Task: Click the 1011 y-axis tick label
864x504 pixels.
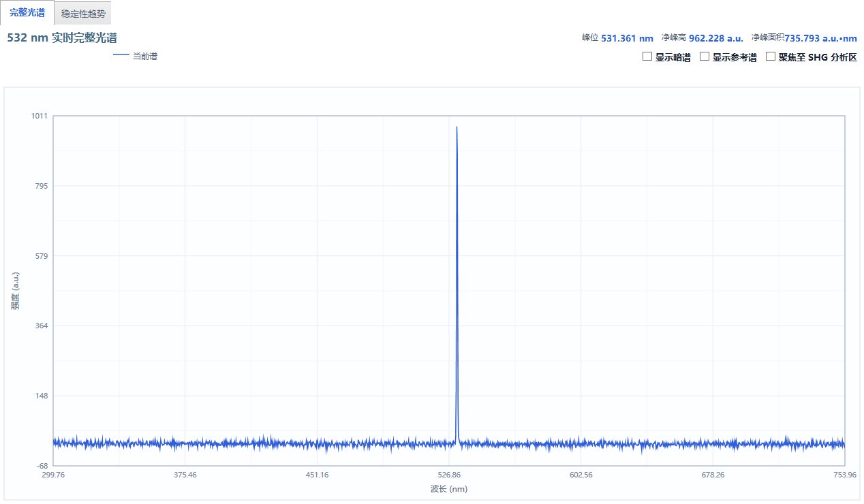Action: (x=40, y=116)
